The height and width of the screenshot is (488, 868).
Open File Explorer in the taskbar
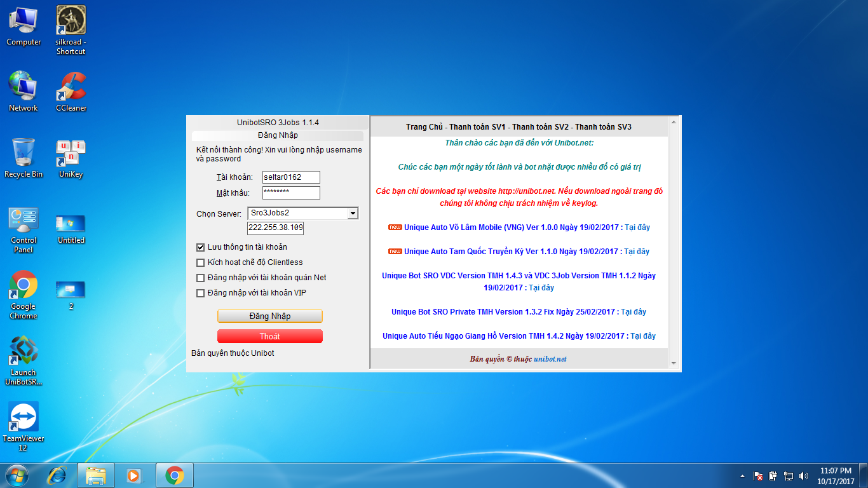point(96,475)
